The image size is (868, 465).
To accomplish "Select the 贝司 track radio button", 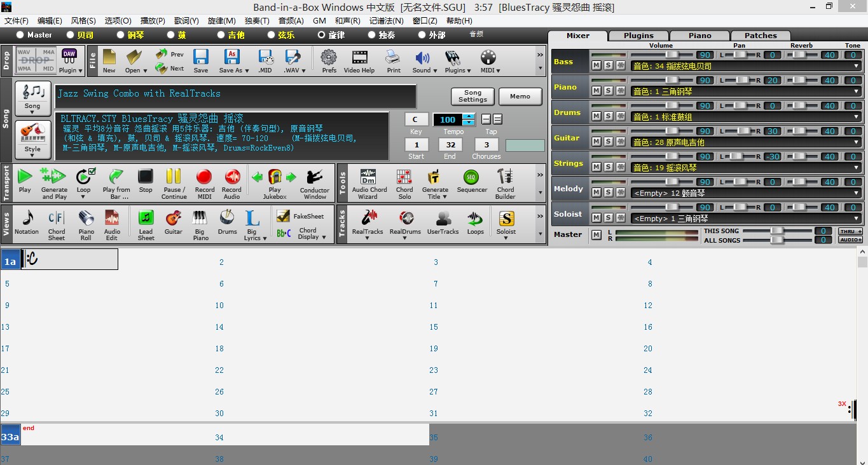I will click(70, 35).
